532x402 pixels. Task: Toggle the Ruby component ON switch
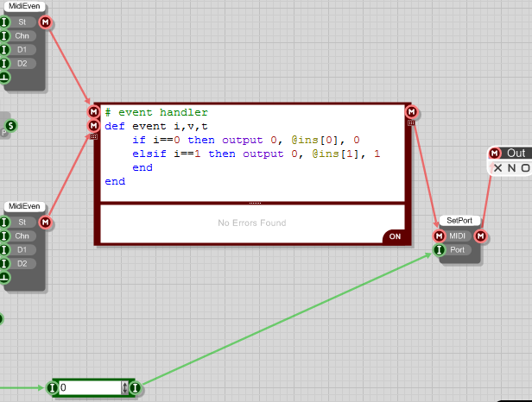[394, 236]
